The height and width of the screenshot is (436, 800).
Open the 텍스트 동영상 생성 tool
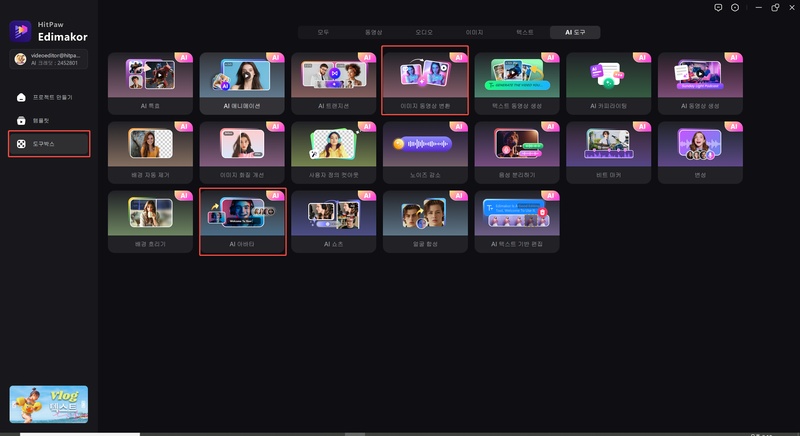(516, 81)
